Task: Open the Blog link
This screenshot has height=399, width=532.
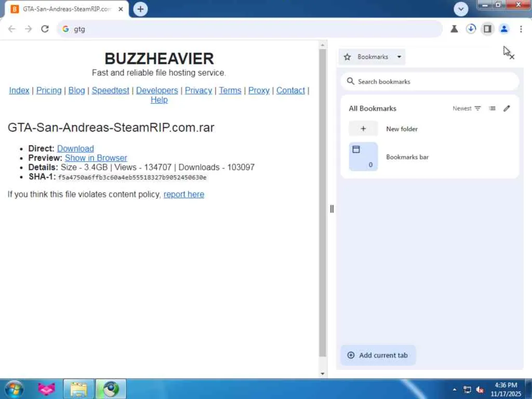Action: click(x=77, y=90)
